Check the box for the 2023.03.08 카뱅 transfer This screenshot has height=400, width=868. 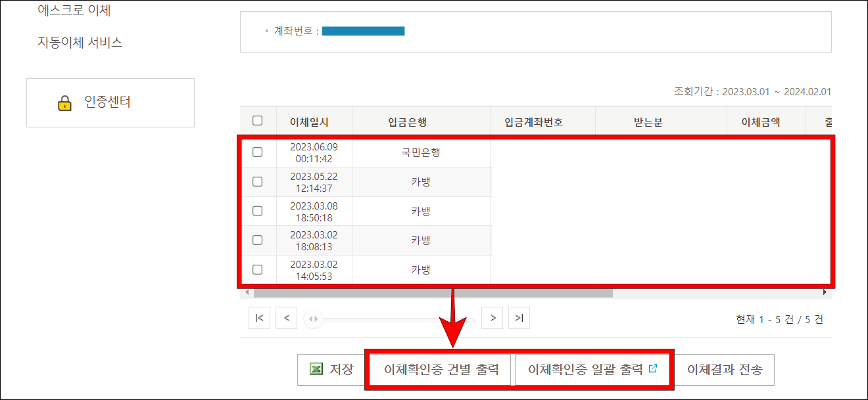click(x=258, y=210)
